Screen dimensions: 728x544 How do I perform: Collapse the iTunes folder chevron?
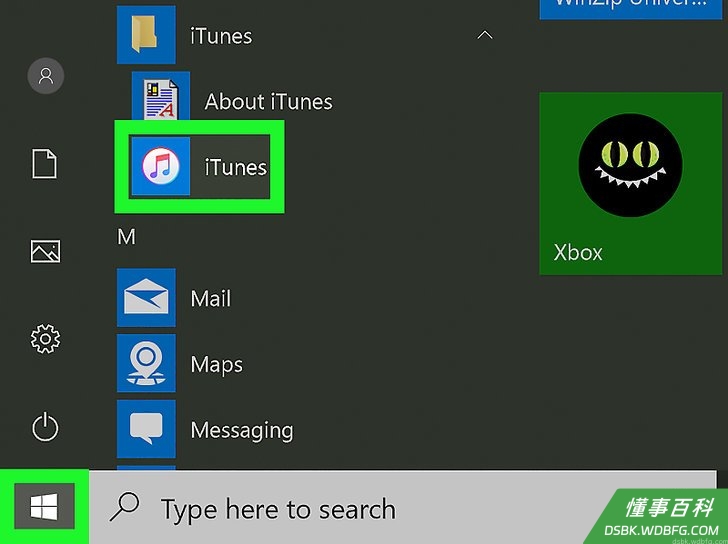pos(485,35)
